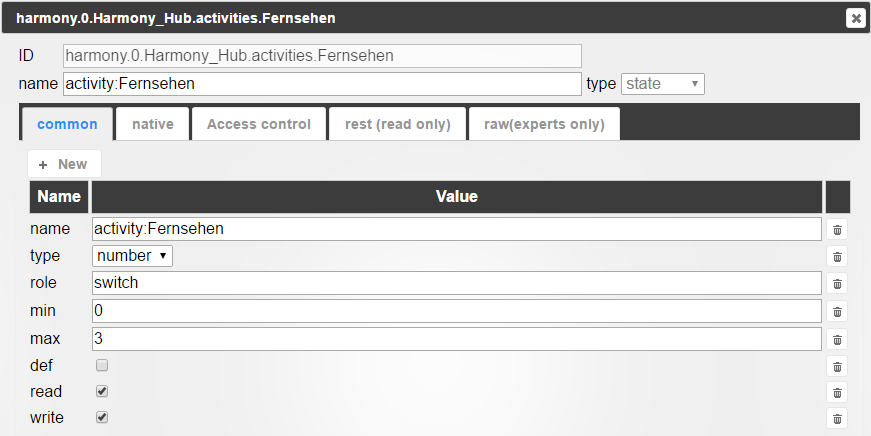Delete the read property row

click(838, 392)
